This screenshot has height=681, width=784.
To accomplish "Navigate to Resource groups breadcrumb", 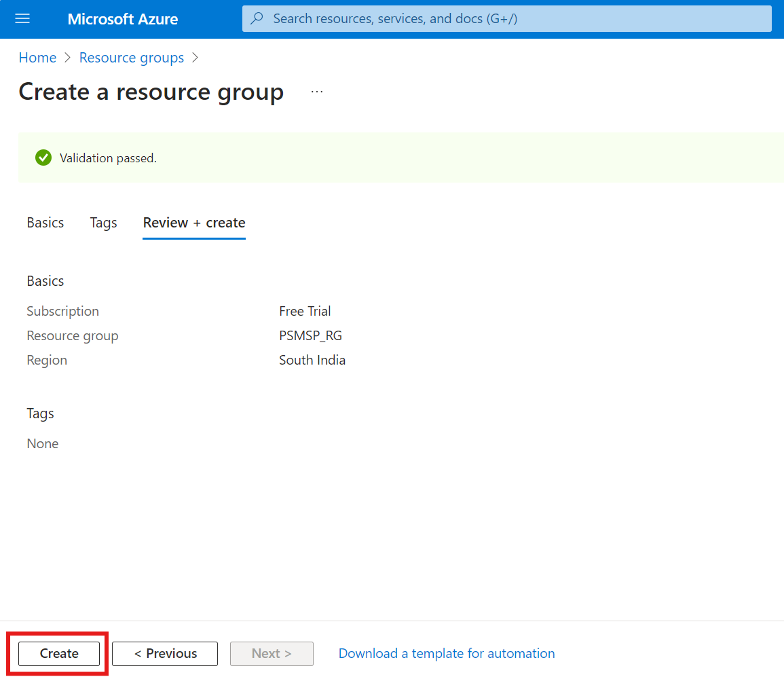I will click(x=132, y=58).
